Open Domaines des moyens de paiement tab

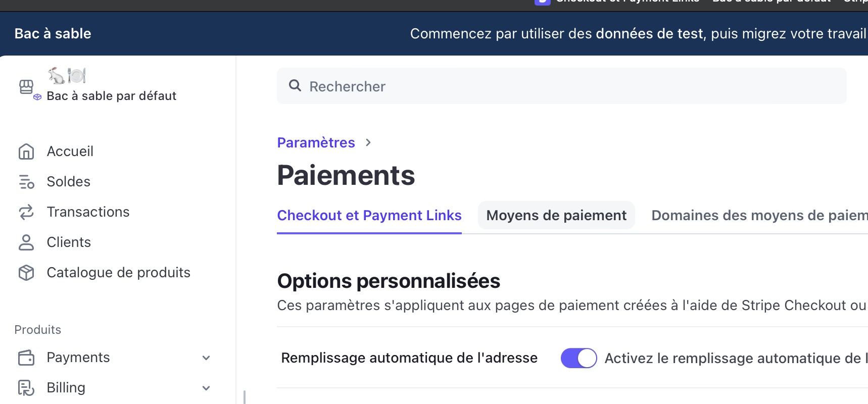(759, 216)
